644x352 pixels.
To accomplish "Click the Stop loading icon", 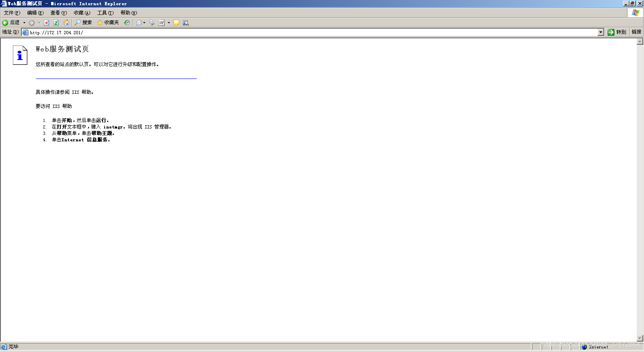I will coord(47,23).
